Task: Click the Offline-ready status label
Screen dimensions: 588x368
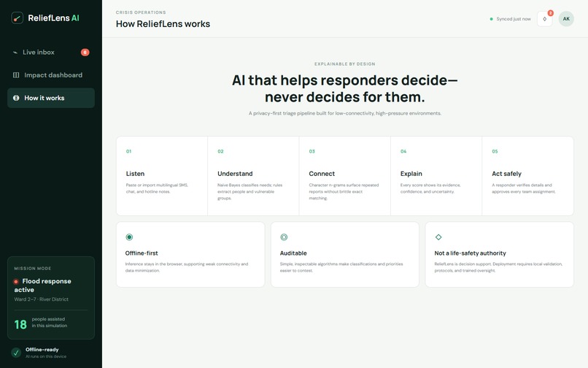Action: 42,350
